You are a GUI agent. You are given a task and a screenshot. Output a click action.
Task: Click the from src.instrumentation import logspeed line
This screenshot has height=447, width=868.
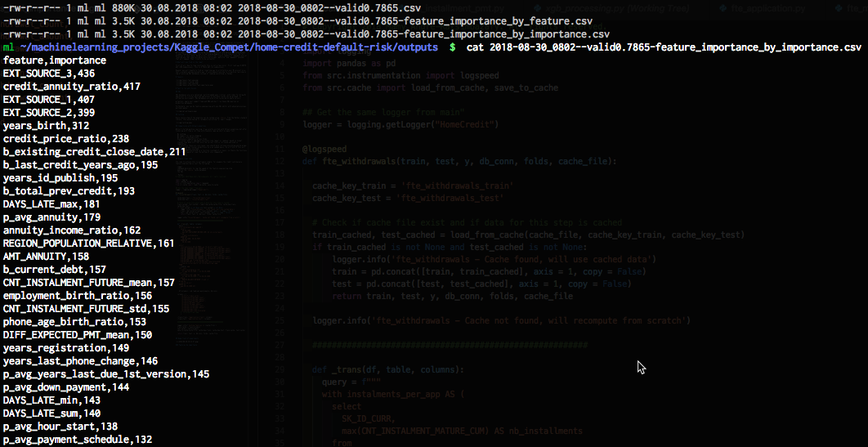point(400,75)
